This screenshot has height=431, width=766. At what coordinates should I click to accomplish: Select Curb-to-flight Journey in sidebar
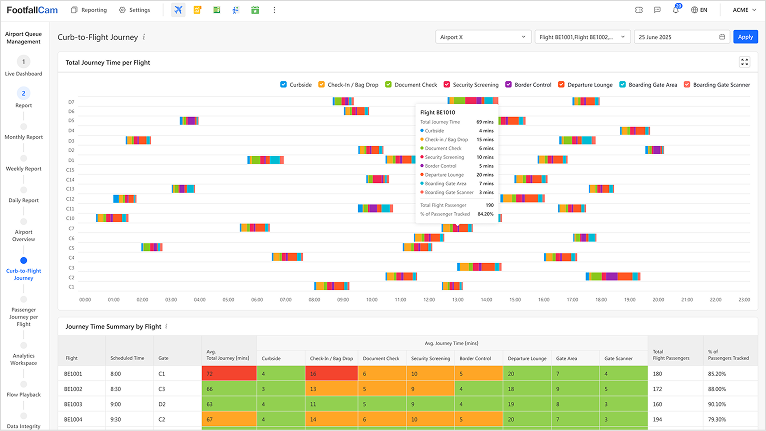(x=23, y=274)
